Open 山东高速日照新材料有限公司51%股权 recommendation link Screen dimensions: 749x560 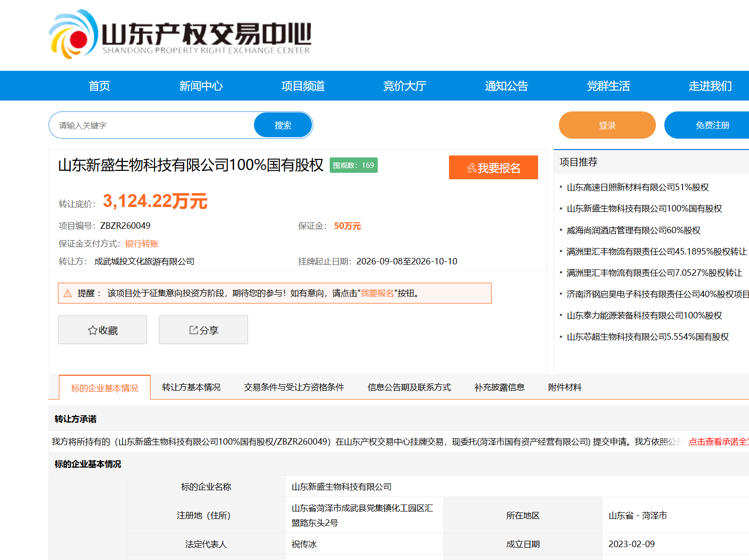coord(638,187)
